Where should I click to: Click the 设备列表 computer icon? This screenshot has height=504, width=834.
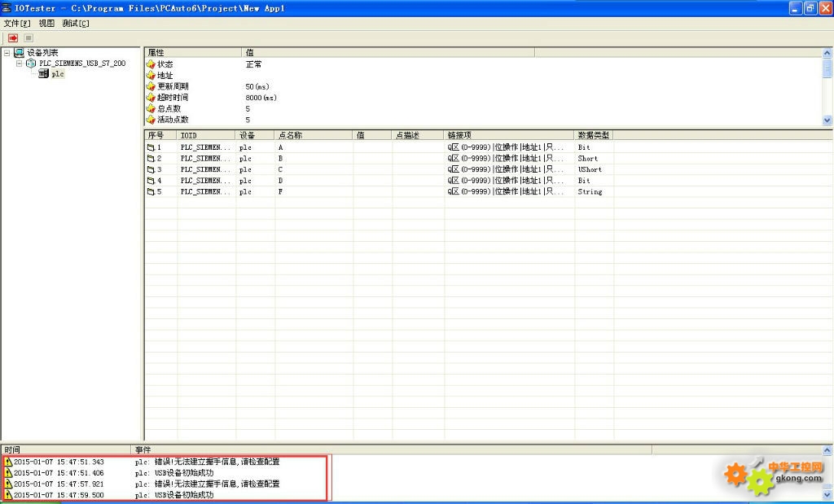(x=20, y=53)
